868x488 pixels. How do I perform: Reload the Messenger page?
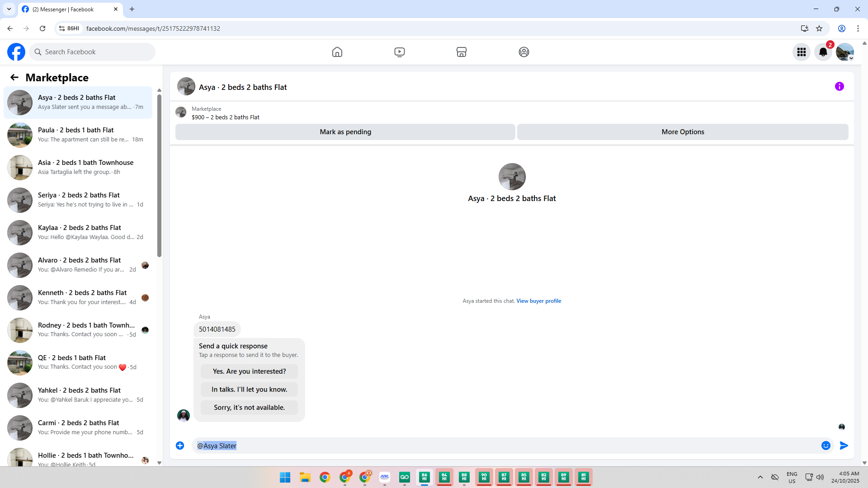click(x=42, y=28)
